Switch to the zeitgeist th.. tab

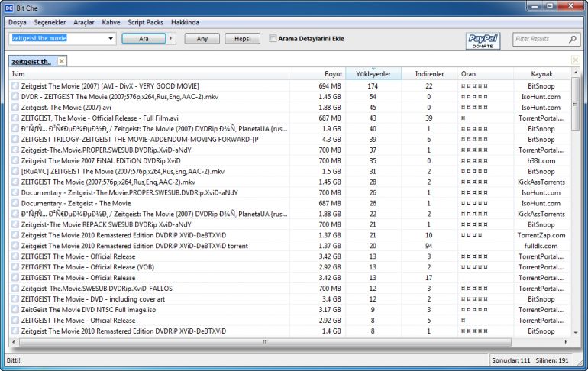pyautogui.click(x=31, y=61)
